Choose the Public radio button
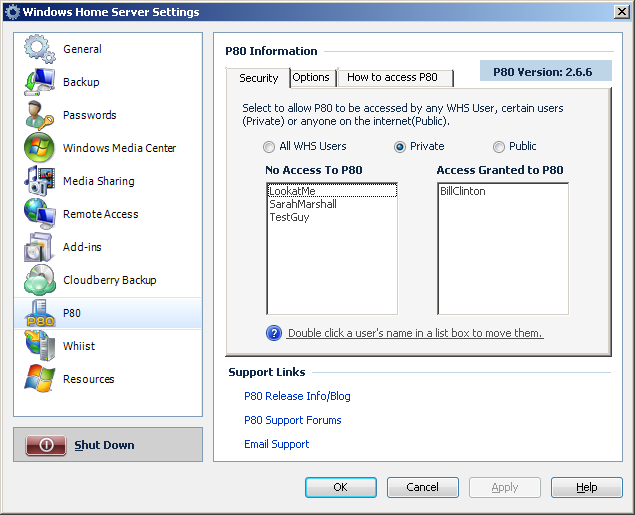 point(499,147)
